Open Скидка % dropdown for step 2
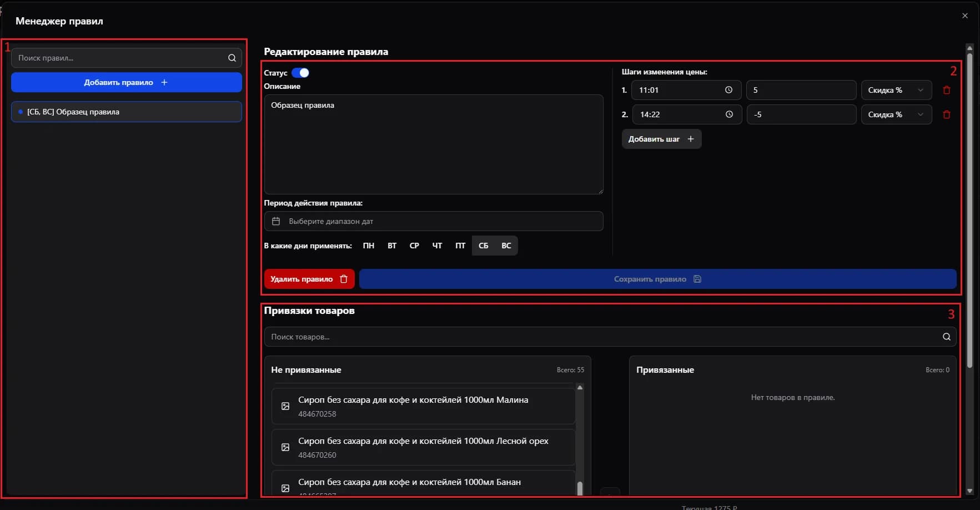This screenshot has width=980, height=510. [896, 114]
